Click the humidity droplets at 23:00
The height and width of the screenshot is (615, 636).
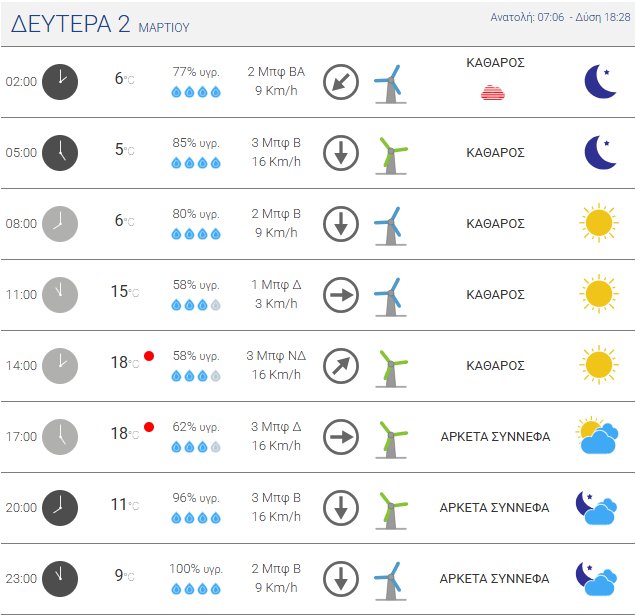(195, 589)
